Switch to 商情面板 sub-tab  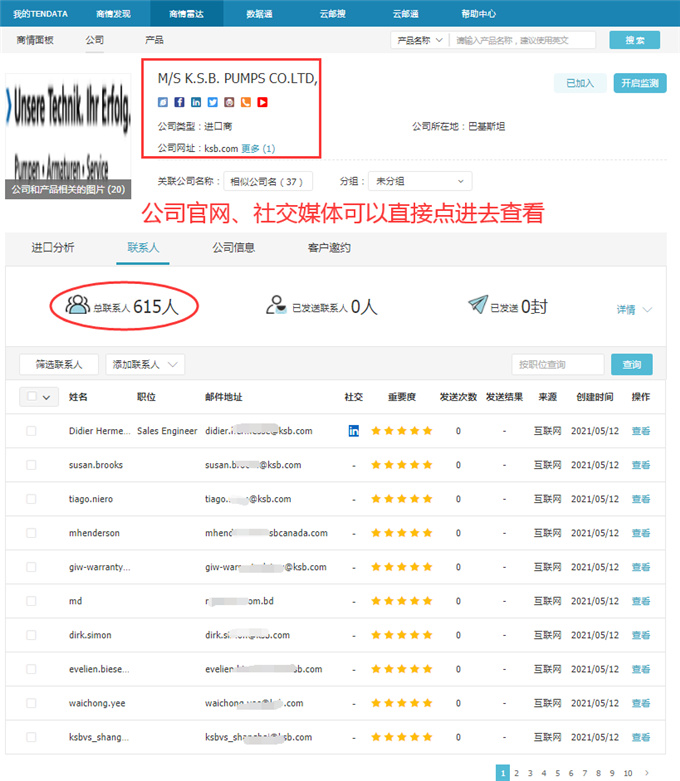(35, 40)
